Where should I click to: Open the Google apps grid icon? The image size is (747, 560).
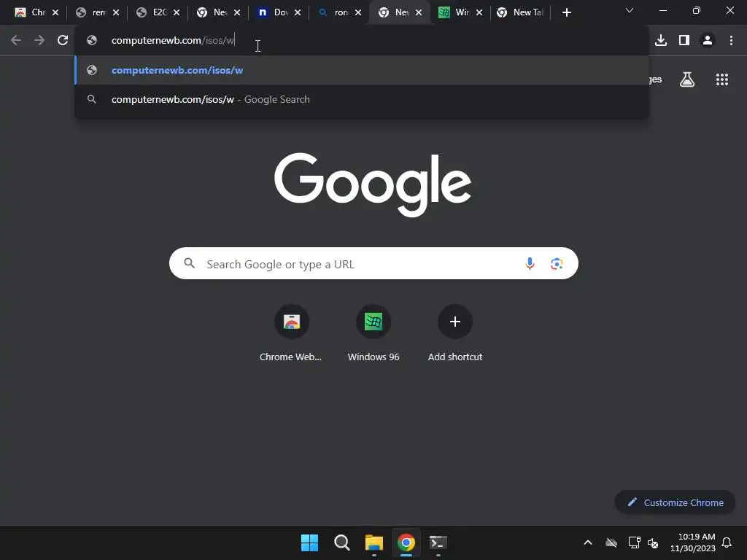click(721, 79)
